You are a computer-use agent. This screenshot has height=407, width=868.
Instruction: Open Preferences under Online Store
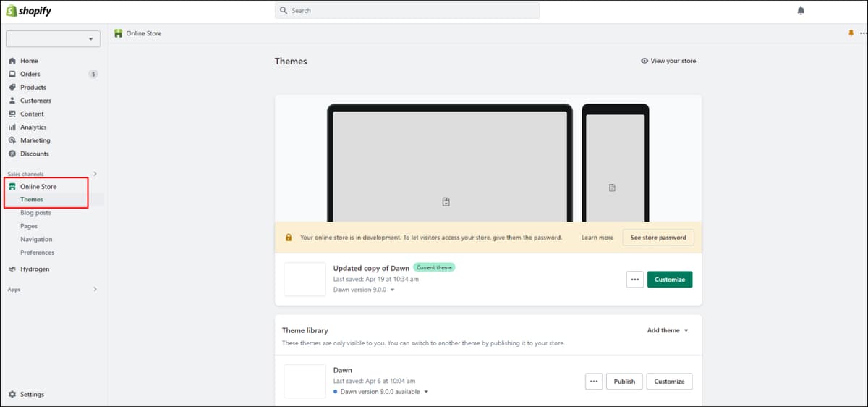coord(37,253)
